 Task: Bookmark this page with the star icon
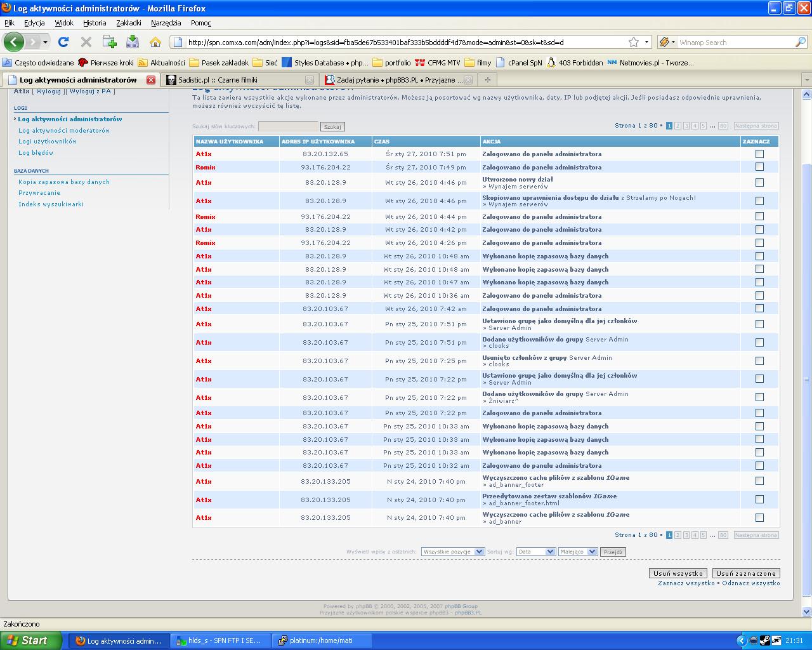point(634,43)
